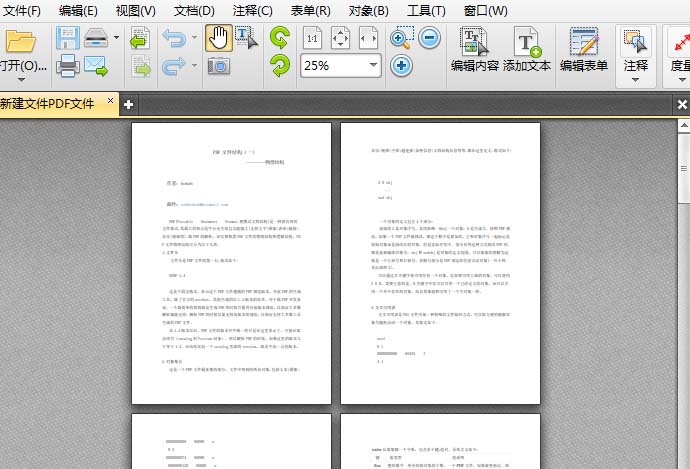Select the marquee zoom magnifier tool
The image size is (690, 469).
tap(402, 38)
